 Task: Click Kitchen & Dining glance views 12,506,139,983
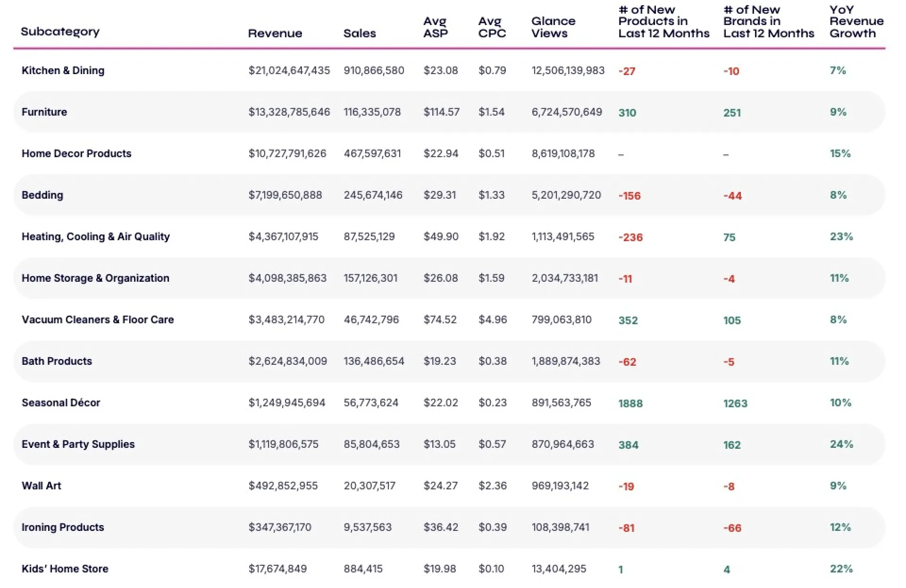pyautogui.click(x=568, y=70)
